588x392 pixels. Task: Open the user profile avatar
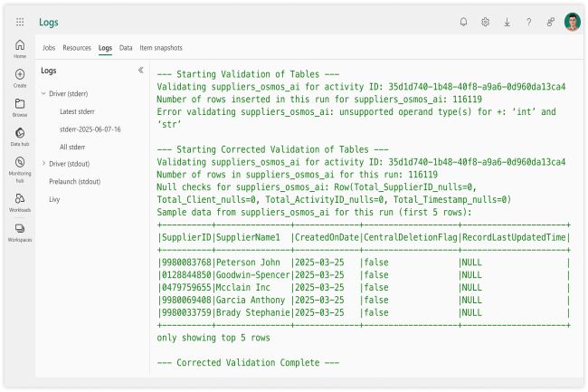[572, 22]
